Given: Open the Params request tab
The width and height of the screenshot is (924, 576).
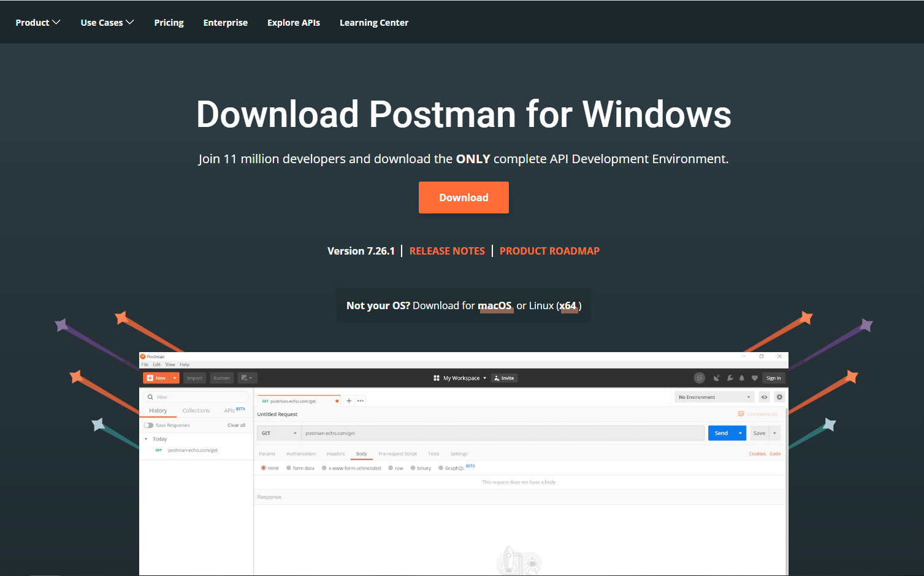Looking at the screenshot, I should tap(267, 454).
